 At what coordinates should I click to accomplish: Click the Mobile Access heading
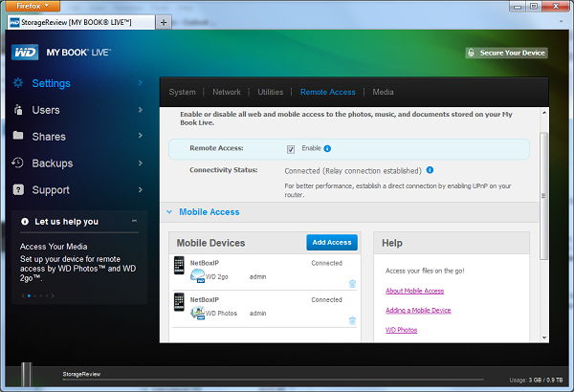pos(209,212)
